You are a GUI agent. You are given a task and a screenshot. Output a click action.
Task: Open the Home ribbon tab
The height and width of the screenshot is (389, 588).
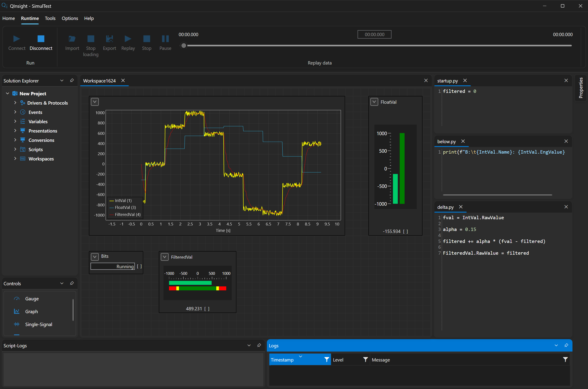tap(9, 18)
